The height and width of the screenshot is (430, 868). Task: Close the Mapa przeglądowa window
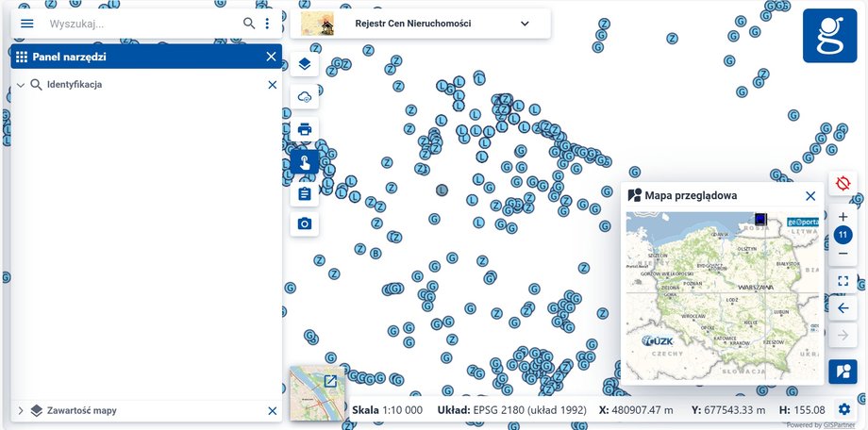coord(810,196)
